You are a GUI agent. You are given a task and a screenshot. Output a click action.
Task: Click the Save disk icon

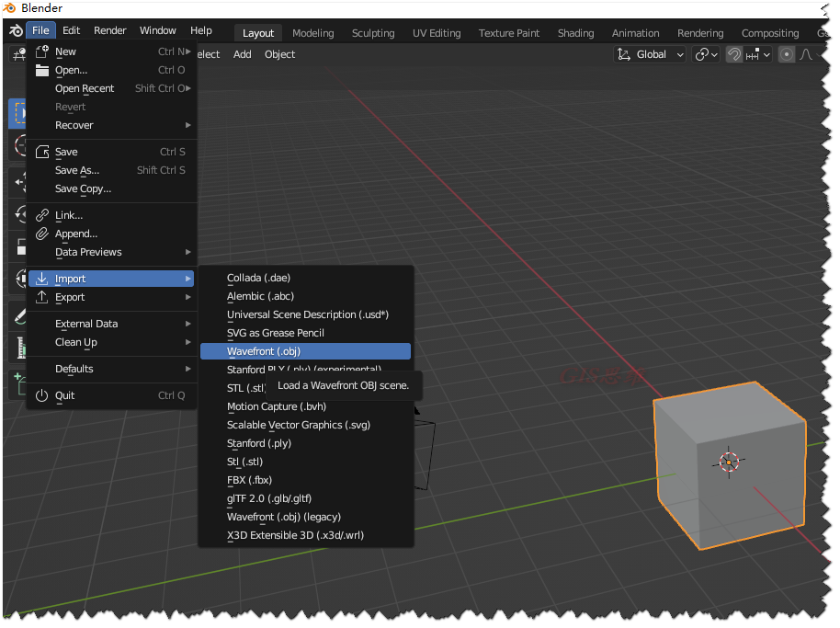(41, 153)
